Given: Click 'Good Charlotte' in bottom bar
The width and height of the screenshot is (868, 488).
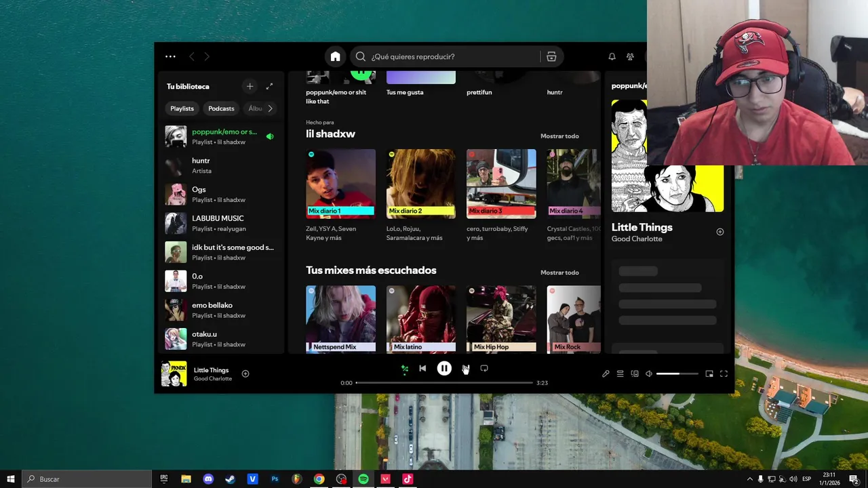Looking at the screenshot, I should [213, 379].
